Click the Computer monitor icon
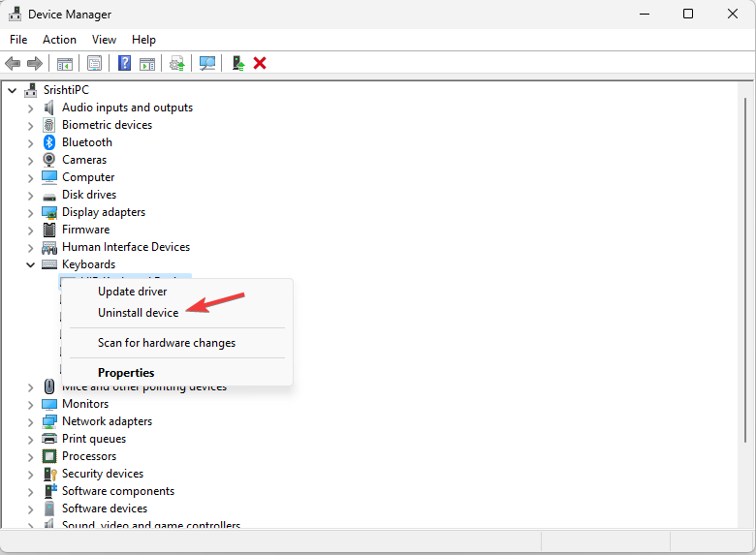Screen dimensions: 756x555 coord(49,177)
